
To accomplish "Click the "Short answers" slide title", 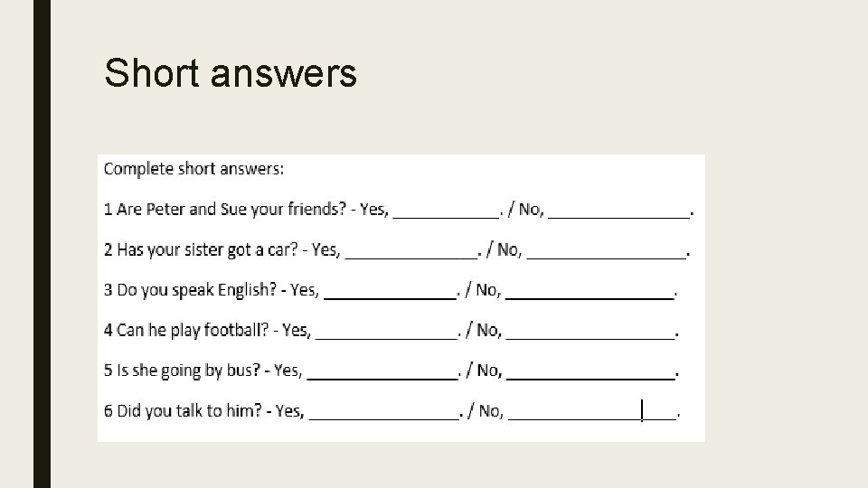I will point(231,74).
